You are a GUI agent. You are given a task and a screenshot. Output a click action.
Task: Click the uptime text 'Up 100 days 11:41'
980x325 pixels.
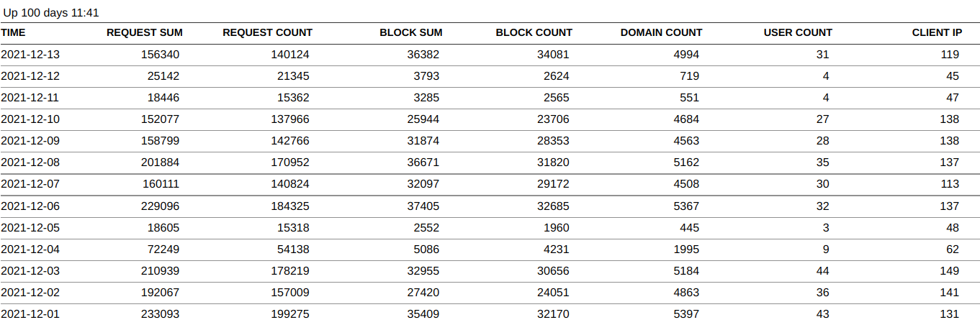(51, 13)
